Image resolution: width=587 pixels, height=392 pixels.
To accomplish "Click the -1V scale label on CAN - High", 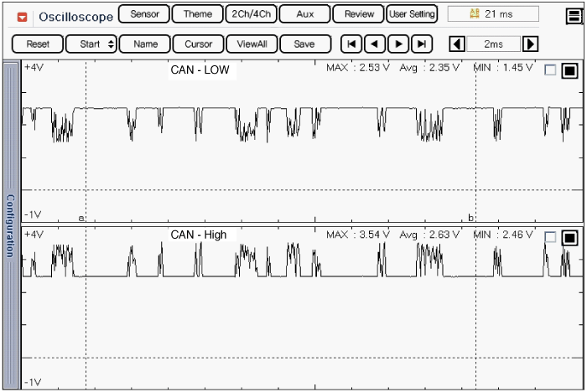I will (33, 382).
